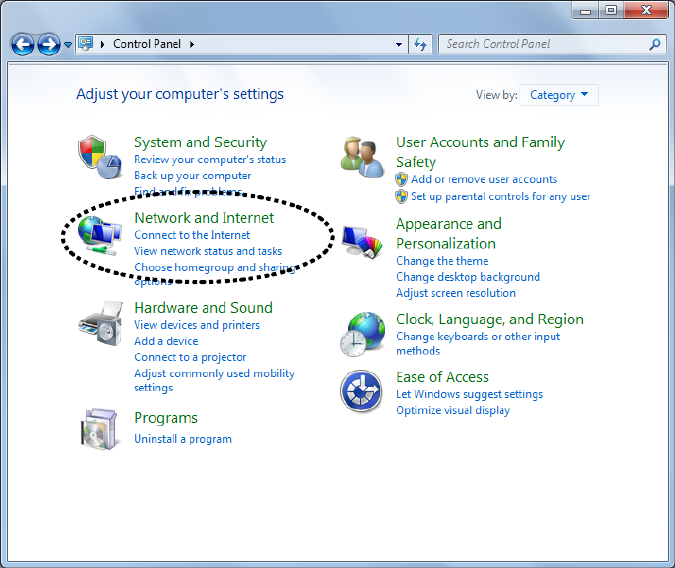675x568 pixels.
Task: Click shield icon beside parental controls link
Action: [x=401, y=196]
